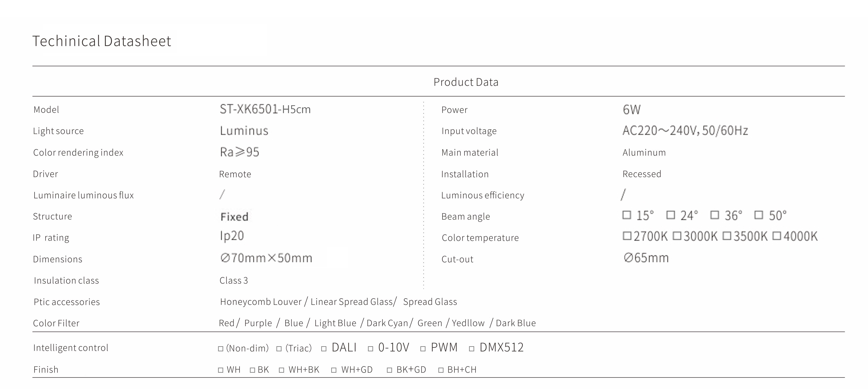Screen dimensions: 868x389
Task: Select the 3500K color temperature checkbox
Action: (x=727, y=236)
